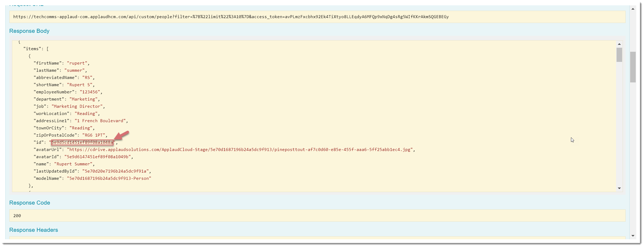Click the "items" array key
This screenshot has width=644, height=247.
click(x=32, y=49)
